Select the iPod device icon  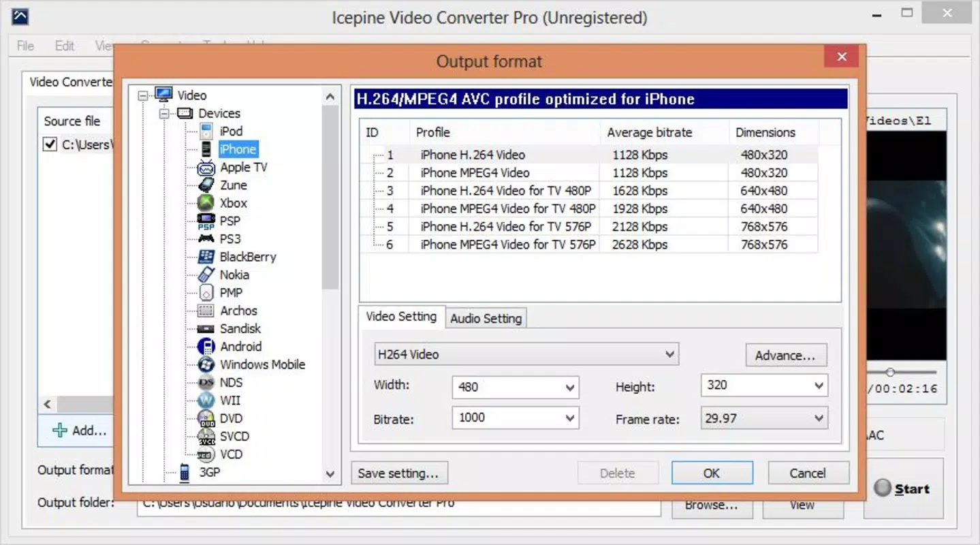point(206,131)
